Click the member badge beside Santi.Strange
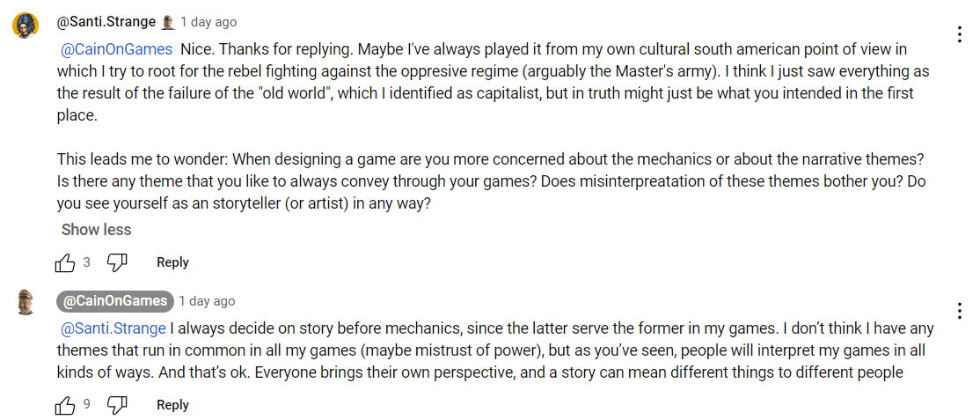The height and width of the screenshot is (420, 980). [x=167, y=22]
